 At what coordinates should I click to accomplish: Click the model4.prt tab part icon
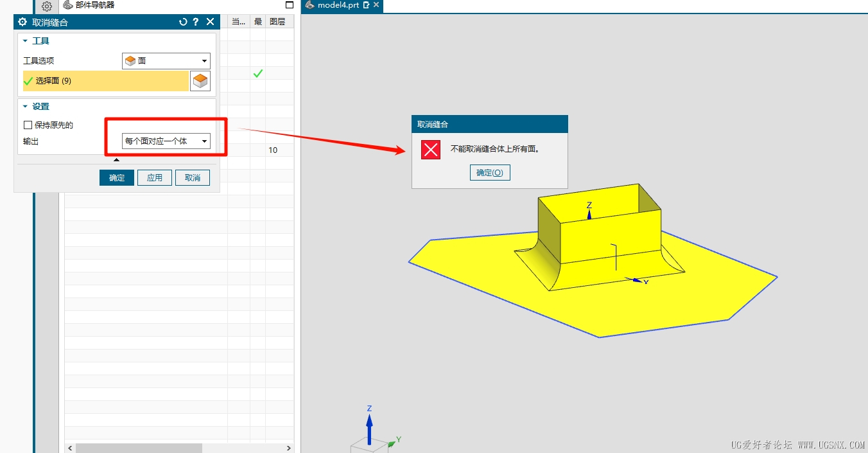309,5
